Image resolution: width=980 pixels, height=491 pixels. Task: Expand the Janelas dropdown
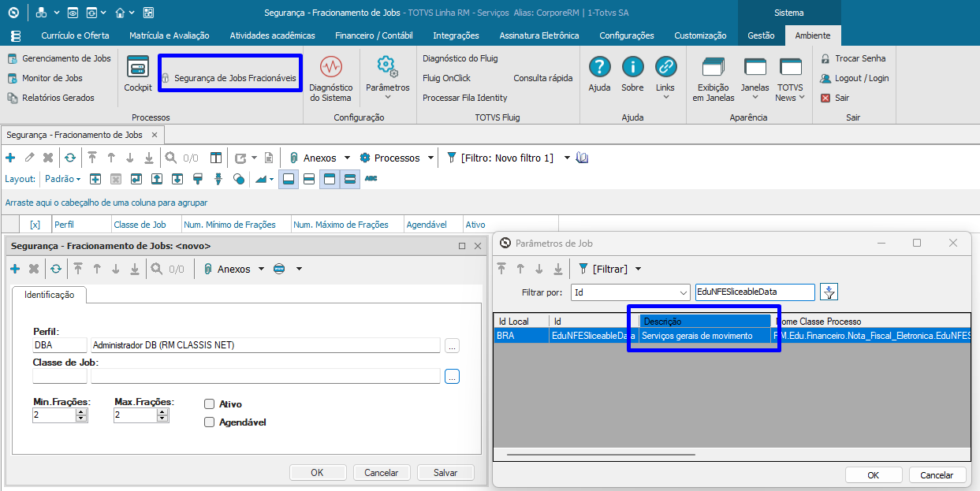click(x=755, y=98)
